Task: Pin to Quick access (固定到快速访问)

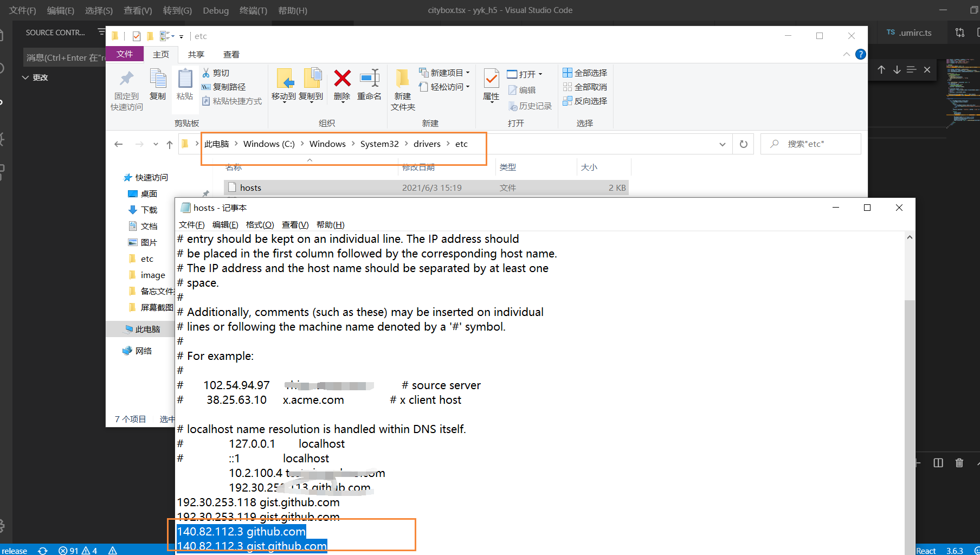Action: tap(127, 90)
